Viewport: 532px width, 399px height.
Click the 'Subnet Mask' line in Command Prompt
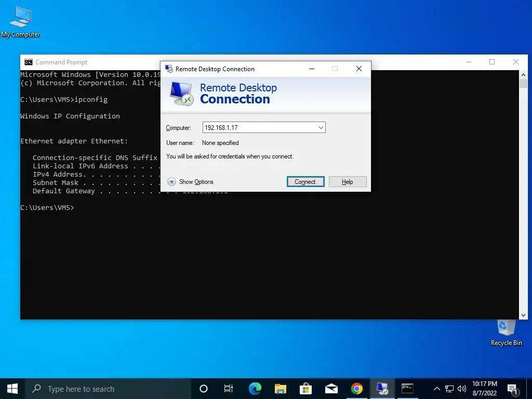click(96, 182)
